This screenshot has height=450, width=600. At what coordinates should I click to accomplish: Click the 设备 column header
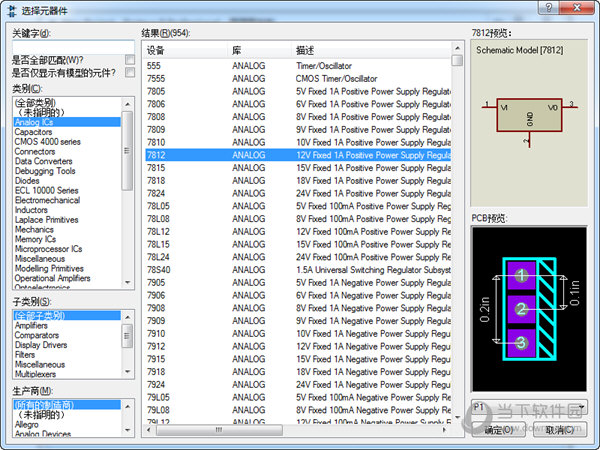coord(186,51)
